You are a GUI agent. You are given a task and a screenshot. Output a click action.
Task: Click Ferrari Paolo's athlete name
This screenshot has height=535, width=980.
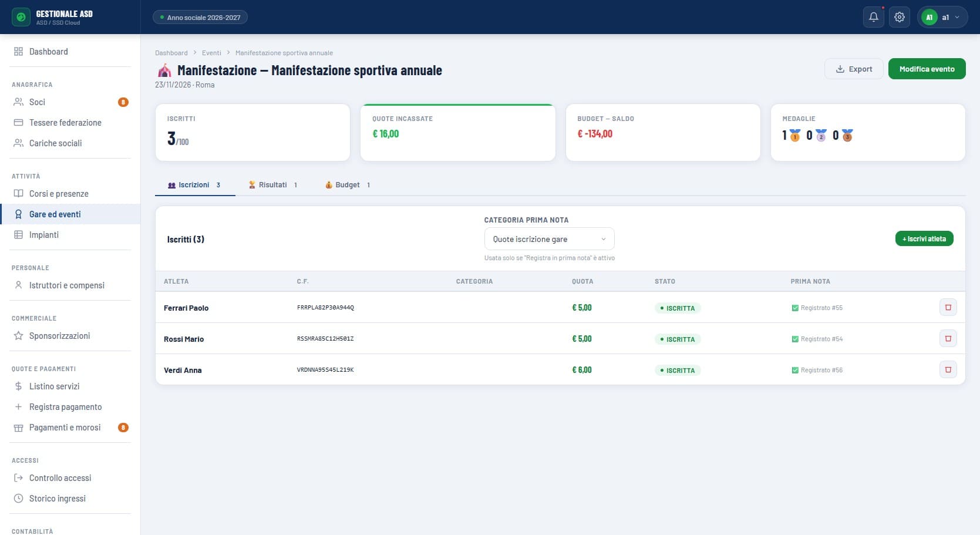[x=186, y=308]
